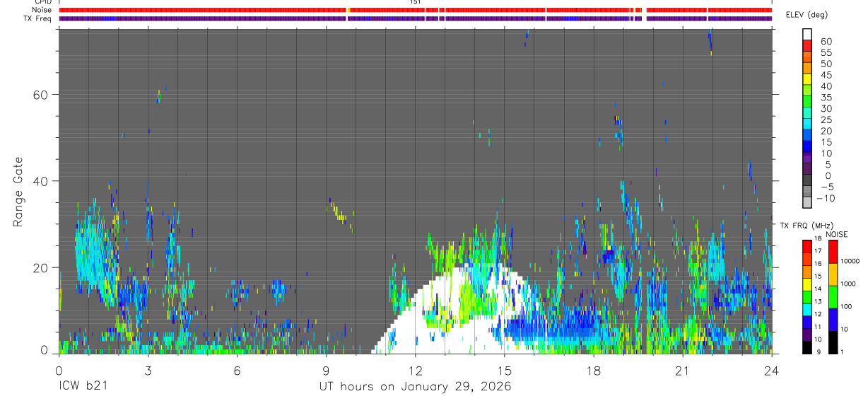Click the '6' tick on the UT hours axis
The image size is (868, 401).
tap(237, 370)
